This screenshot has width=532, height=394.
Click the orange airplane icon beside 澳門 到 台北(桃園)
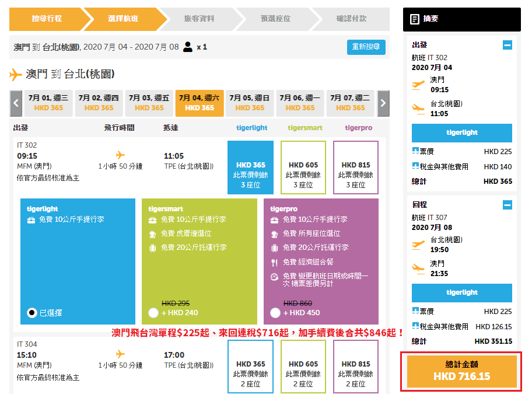pyautogui.click(x=15, y=74)
